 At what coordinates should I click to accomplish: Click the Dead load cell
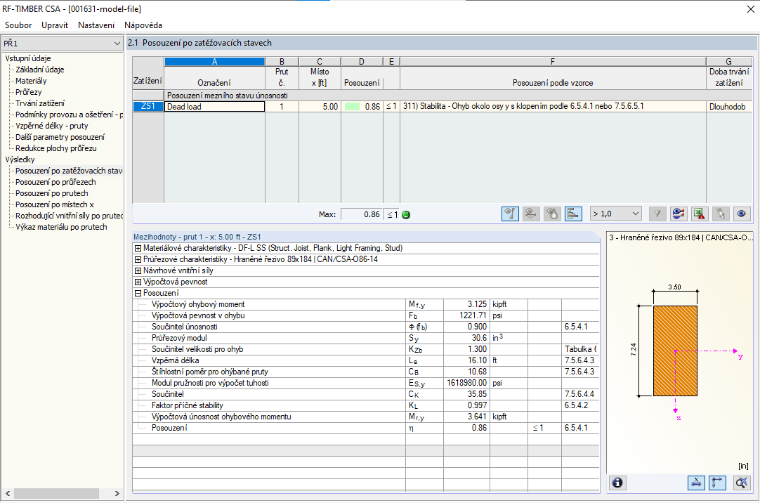(x=215, y=107)
